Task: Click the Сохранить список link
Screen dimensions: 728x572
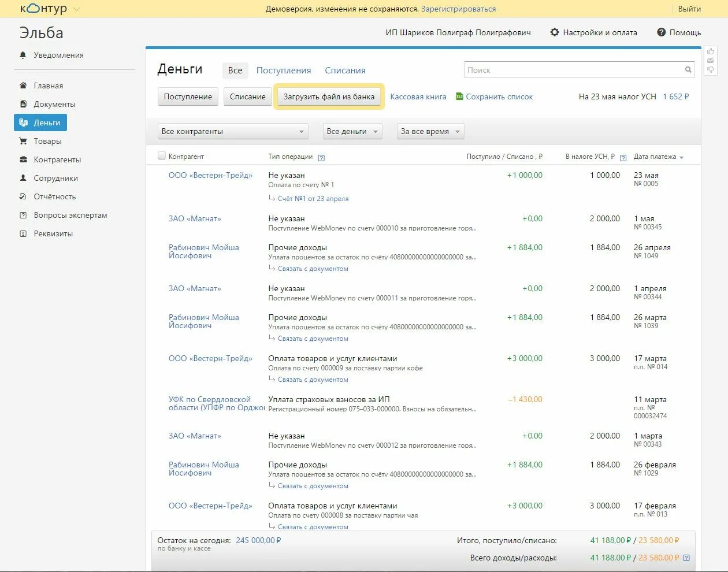Action: (499, 96)
